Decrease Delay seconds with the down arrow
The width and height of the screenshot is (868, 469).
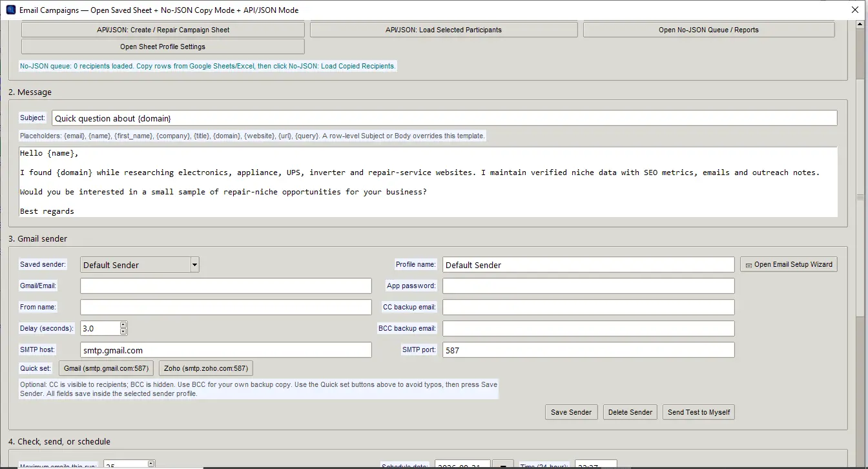point(123,332)
